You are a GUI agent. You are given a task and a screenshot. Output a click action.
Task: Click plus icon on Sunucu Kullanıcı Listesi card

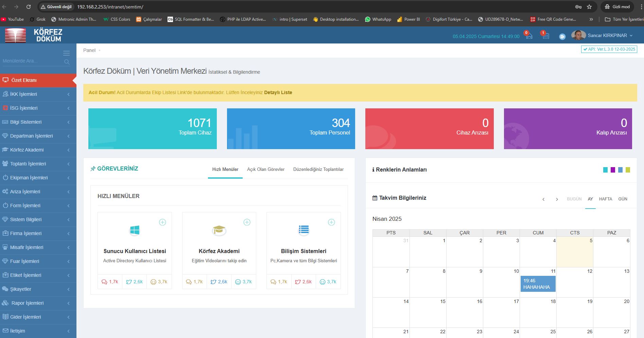(x=162, y=222)
